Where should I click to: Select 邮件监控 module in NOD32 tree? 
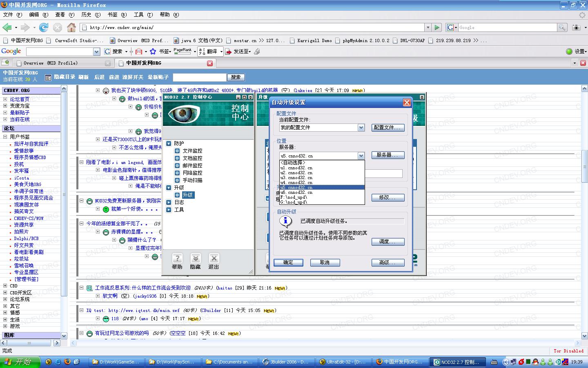tap(192, 166)
